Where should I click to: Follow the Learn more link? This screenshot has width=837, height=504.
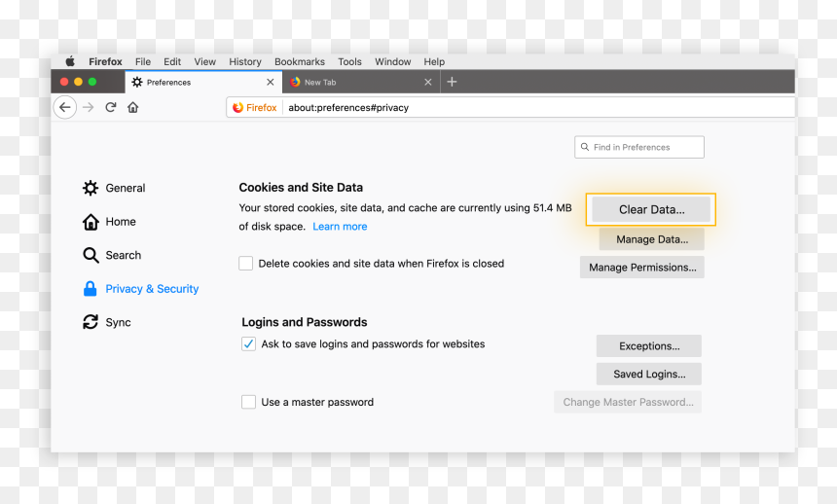340,227
